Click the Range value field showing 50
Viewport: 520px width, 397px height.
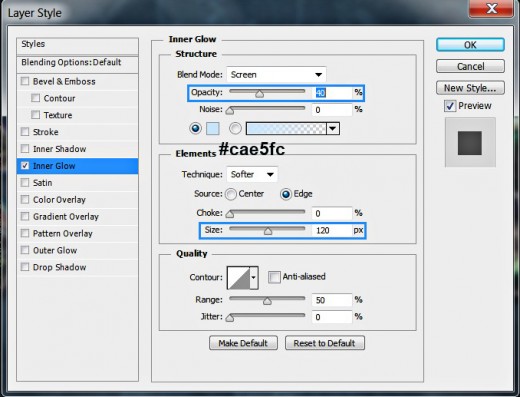click(x=332, y=300)
